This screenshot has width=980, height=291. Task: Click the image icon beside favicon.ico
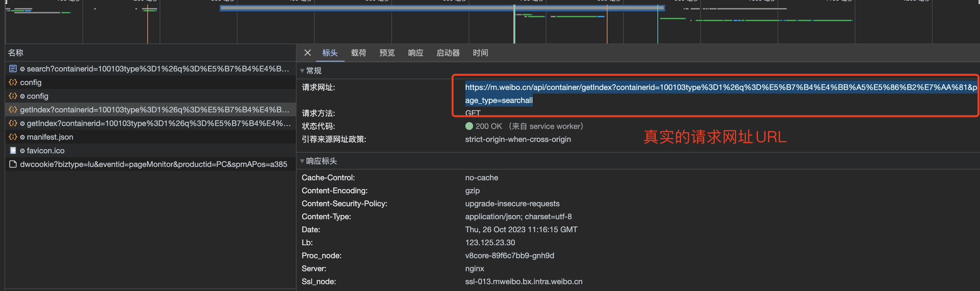click(13, 150)
